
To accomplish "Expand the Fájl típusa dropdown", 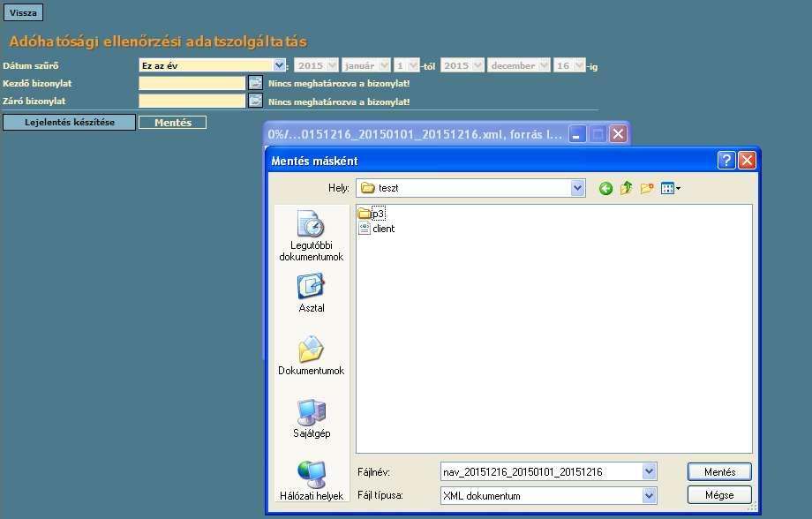I will [650, 496].
